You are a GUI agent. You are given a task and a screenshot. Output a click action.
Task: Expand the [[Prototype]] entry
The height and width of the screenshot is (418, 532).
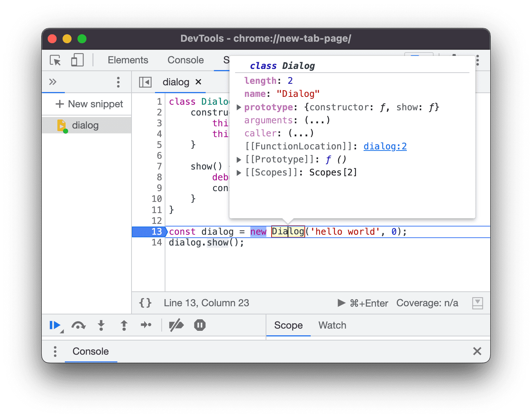239,159
